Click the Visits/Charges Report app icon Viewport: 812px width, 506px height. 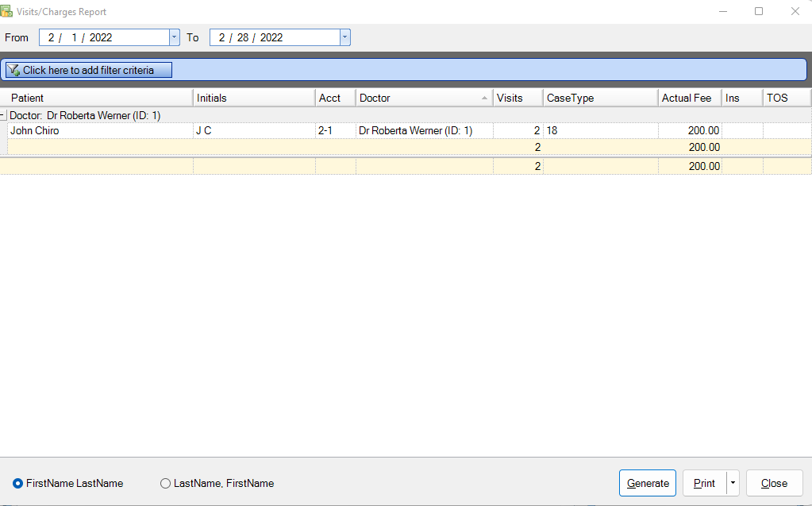tap(8, 11)
